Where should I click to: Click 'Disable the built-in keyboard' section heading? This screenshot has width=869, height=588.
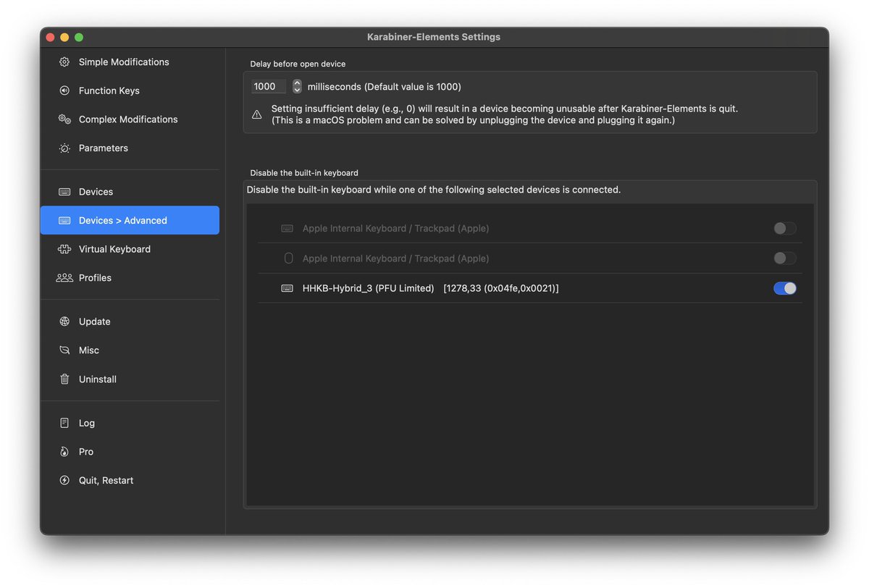click(304, 173)
